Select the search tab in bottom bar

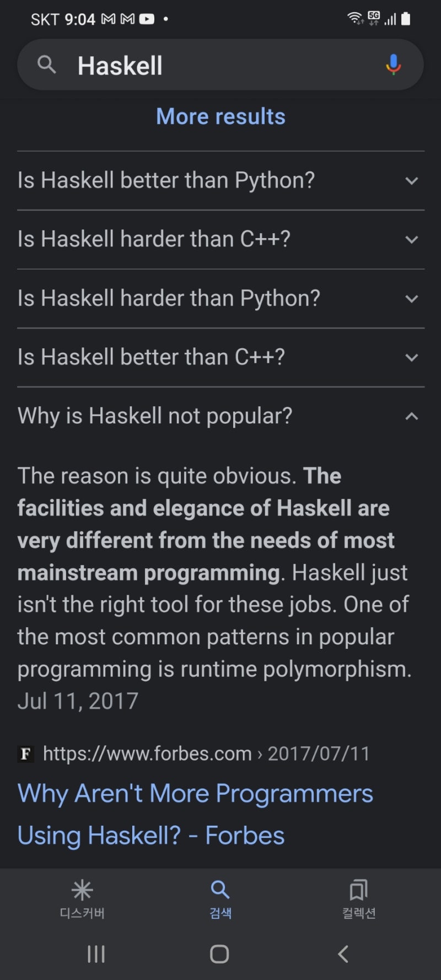pyautogui.click(x=220, y=898)
